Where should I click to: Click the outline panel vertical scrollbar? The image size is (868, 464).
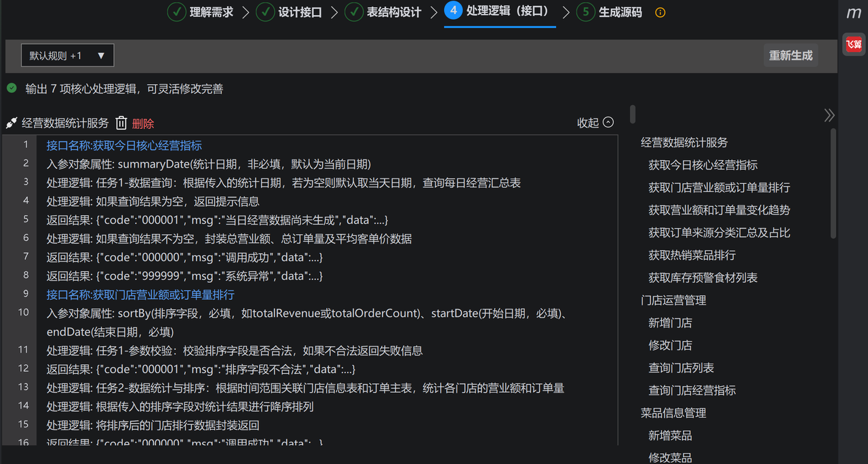click(x=833, y=183)
